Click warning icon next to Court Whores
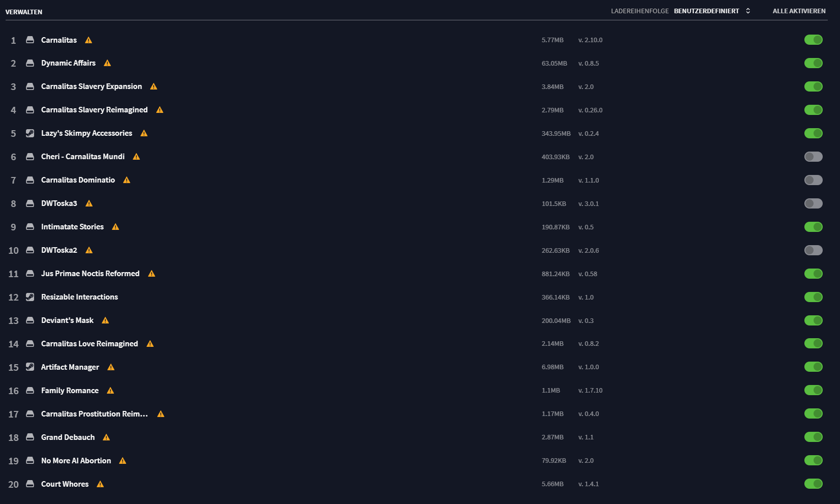This screenshot has width=840, height=504. [x=100, y=484]
